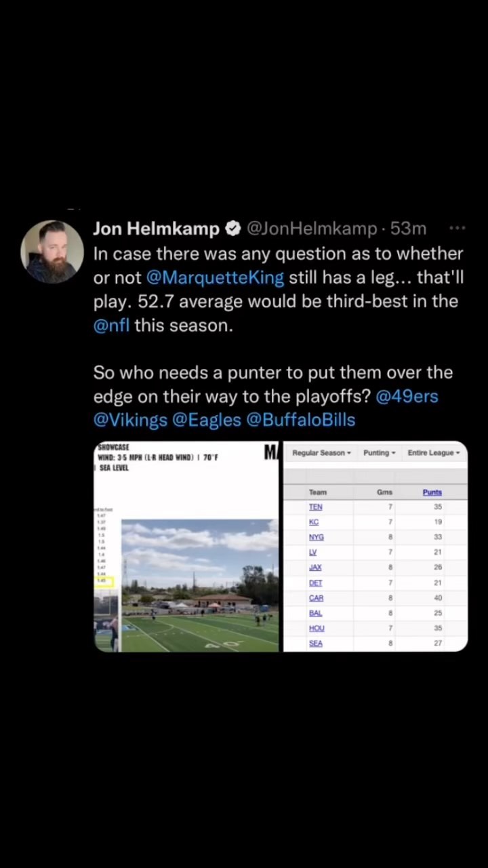Open the DET team link

click(x=316, y=583)
